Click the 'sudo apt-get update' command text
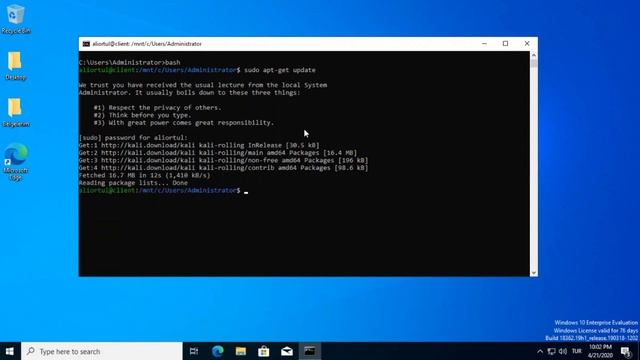 (280, 70)
